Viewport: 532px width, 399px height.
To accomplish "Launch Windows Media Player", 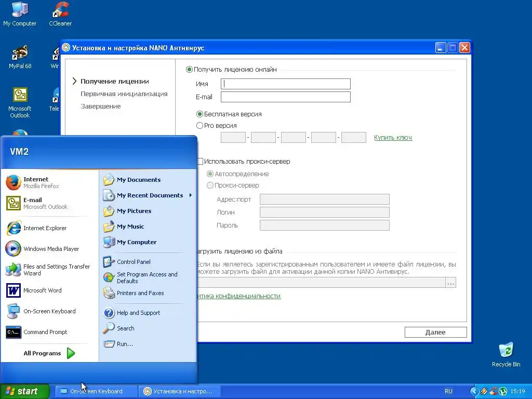I will (49, 249).
